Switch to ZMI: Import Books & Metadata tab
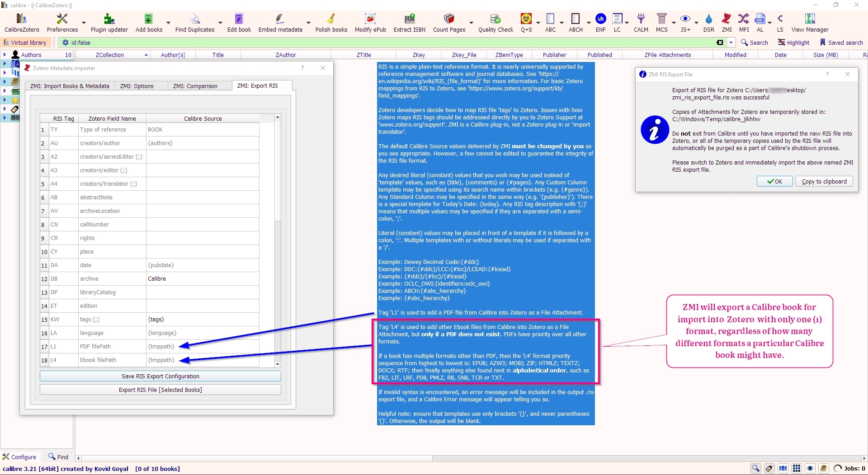868x475 pixels. point(70,86)
